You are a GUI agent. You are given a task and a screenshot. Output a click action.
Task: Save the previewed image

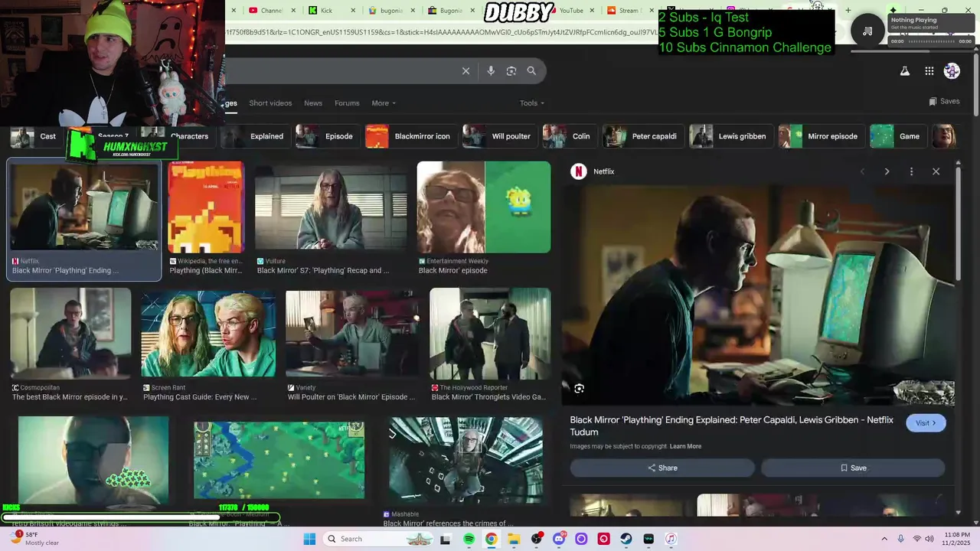(x=853, y=468)
